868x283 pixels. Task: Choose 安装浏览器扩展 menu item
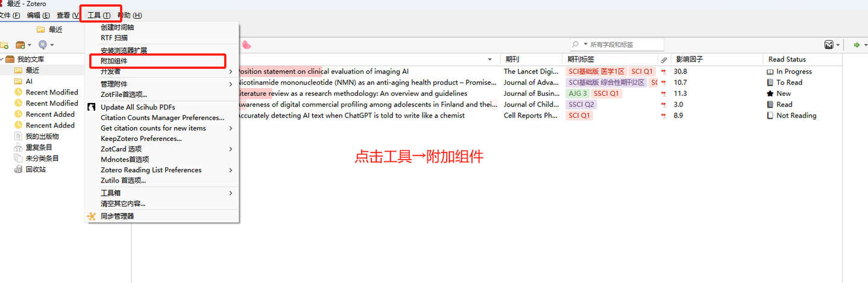tap(162, 51)
